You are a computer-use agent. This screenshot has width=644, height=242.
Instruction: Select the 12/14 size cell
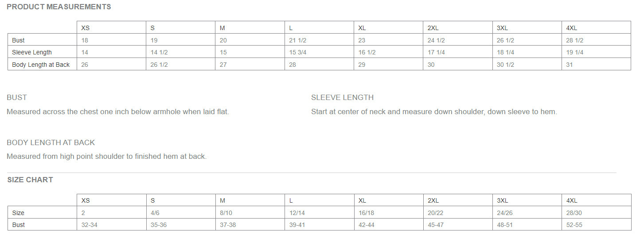point(297,213)
